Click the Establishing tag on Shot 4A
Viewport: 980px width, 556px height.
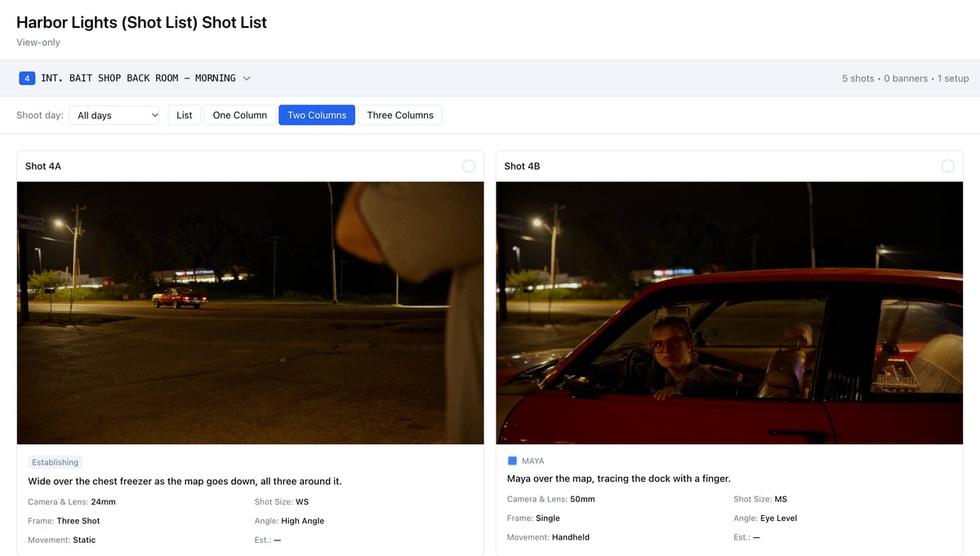[x=56, y=462]
